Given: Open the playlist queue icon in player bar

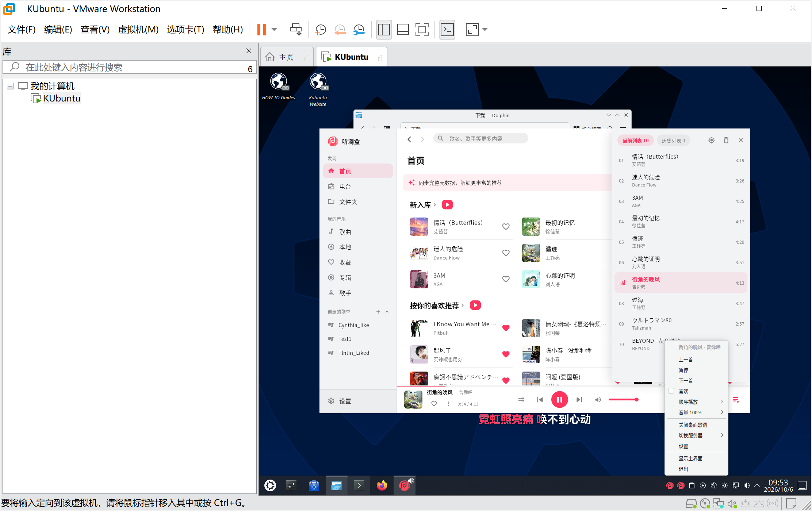Looking at the screenshot, I should [736, 400].
